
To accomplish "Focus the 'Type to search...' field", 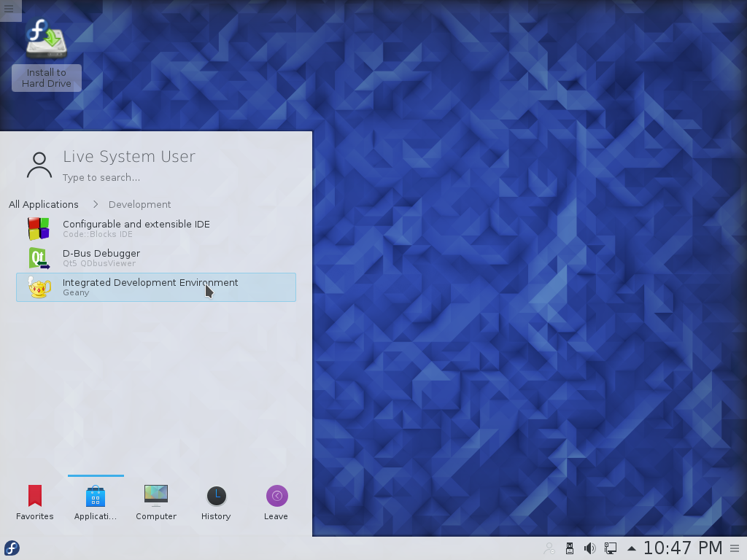I will 101,178.
